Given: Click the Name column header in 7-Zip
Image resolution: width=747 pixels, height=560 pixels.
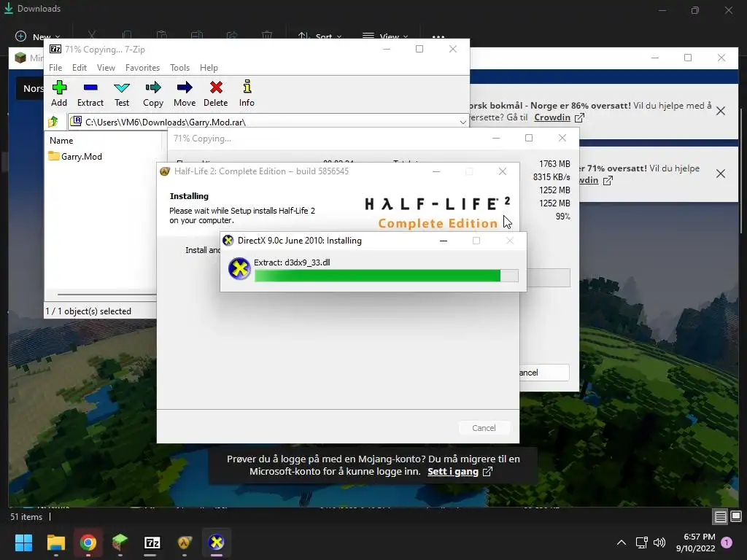Looking at the screenshot, I should tap(61, 141).
